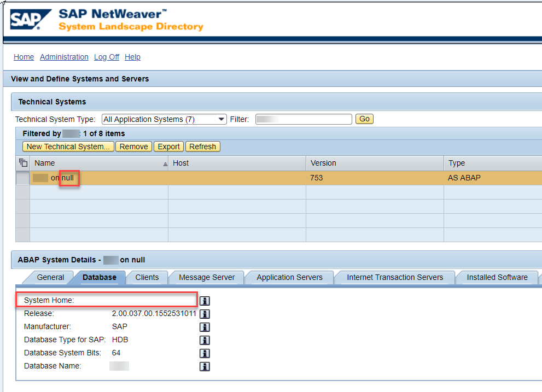Click New Technical System button

click(68, 147)
